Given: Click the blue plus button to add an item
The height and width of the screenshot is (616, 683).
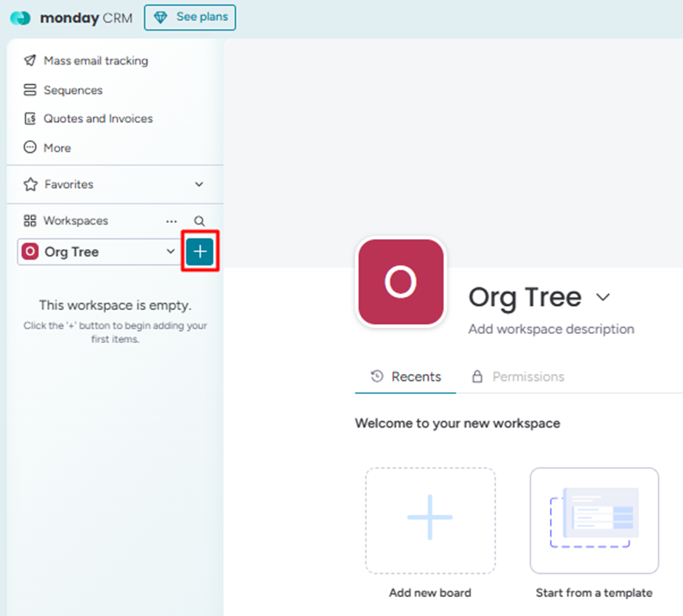Looking at the screenshot, I should point(200,251).
